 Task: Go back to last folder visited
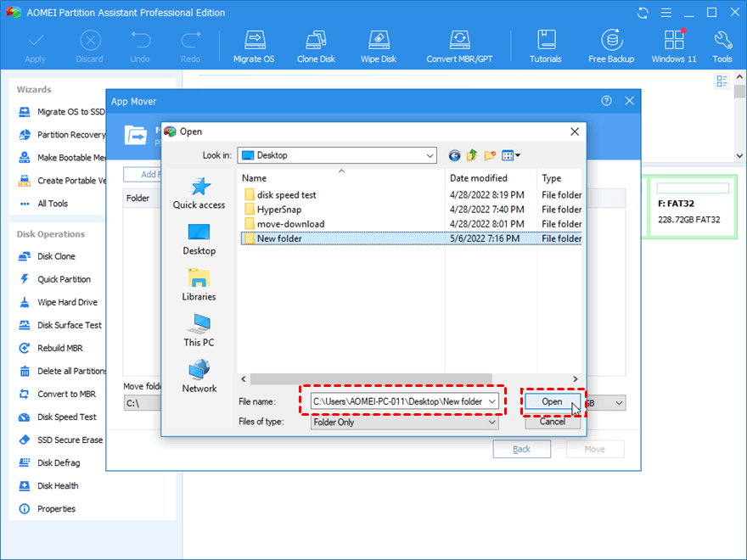454,156
